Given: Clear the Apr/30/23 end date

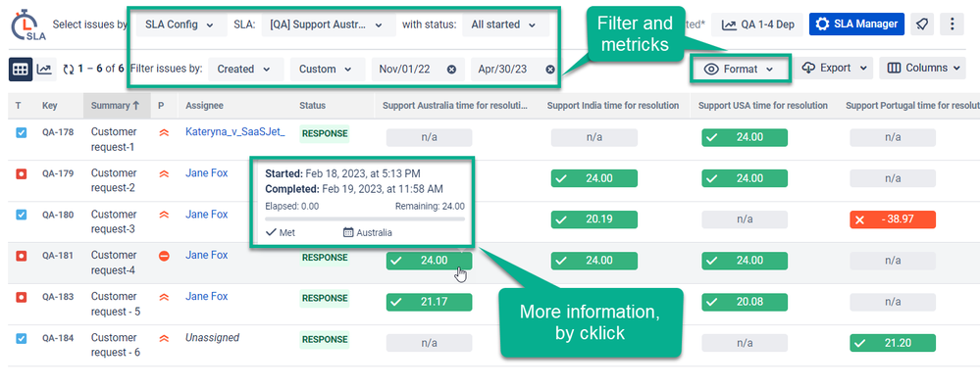Looking at the screenshot, I should click(x=550, y=70).
